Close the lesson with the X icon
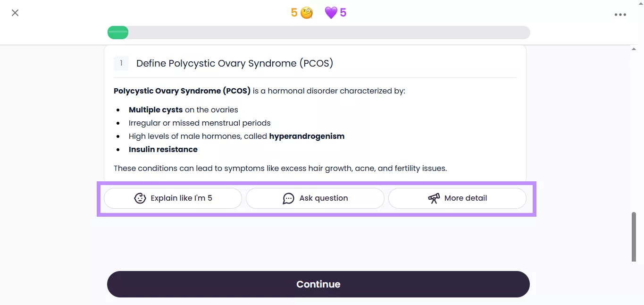Screen dimensions: 644x305 click(x=15, y=13)
